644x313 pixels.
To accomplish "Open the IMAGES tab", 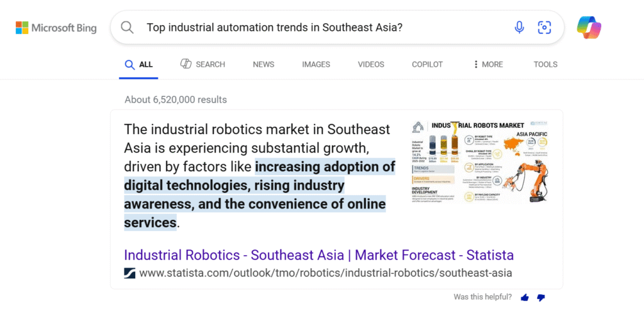I will click(316, 65).
